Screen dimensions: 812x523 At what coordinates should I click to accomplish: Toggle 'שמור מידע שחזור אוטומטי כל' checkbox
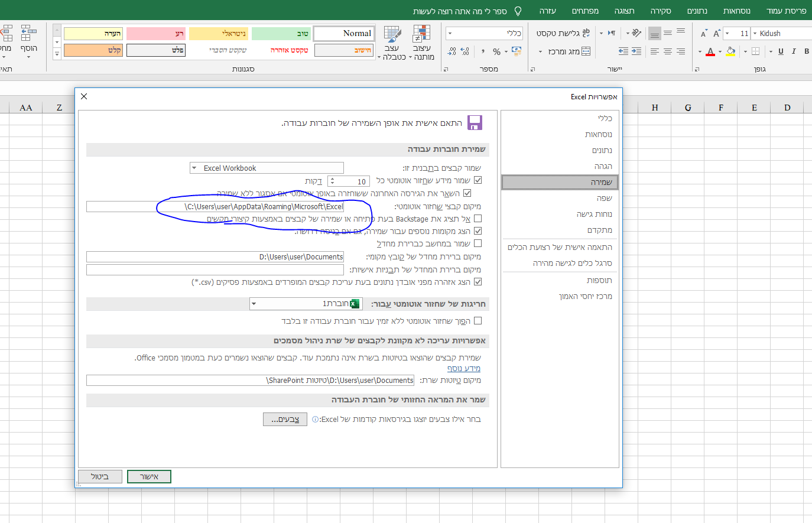(478, 180)
